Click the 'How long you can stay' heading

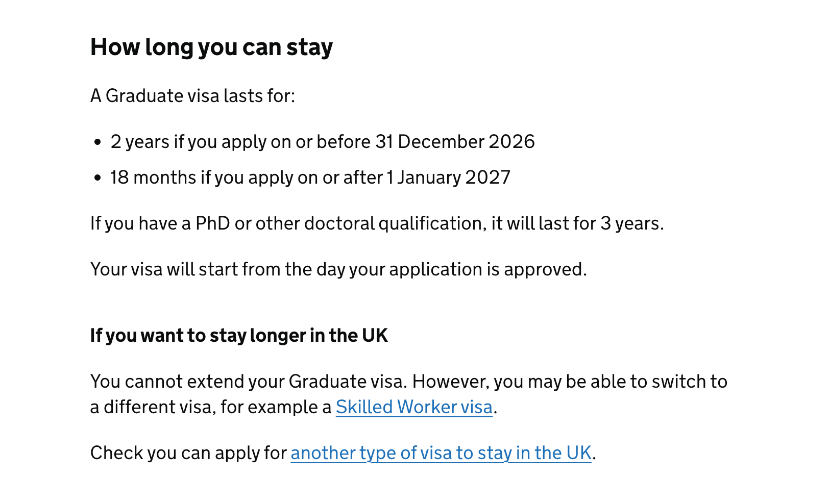click(211, 47)
